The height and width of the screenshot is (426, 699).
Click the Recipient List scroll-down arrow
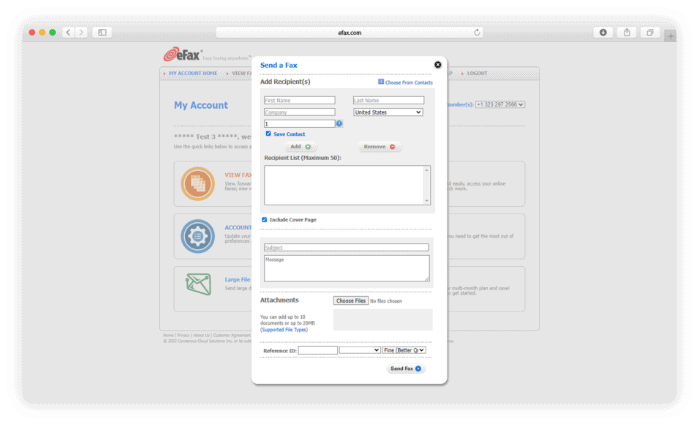point(427,201)
